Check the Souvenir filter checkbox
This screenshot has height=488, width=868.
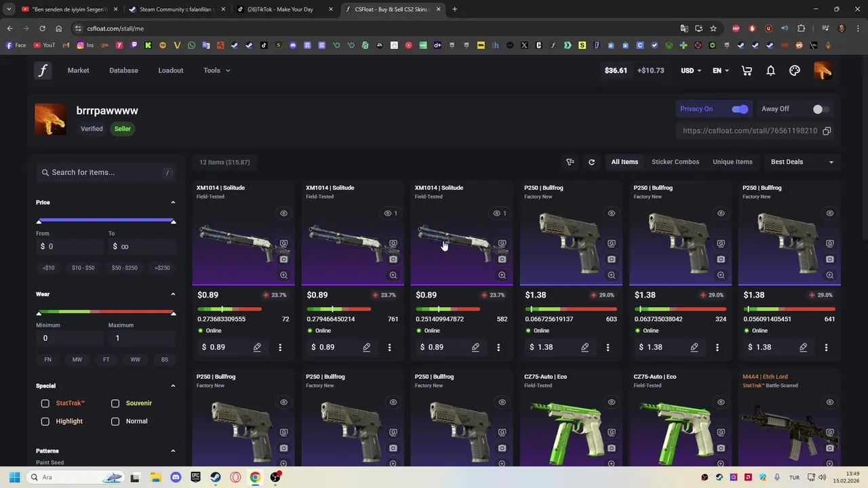coord(115,403)
